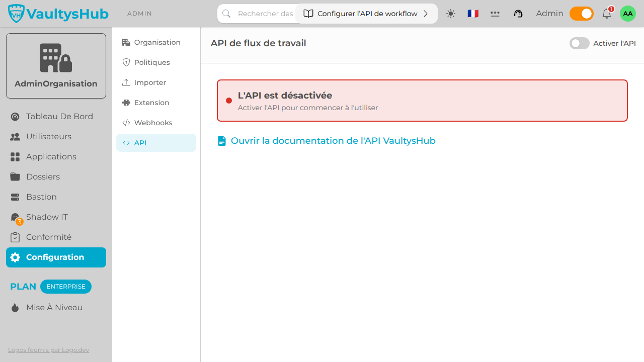Select the Webhooks settings tab

[156, 123]
